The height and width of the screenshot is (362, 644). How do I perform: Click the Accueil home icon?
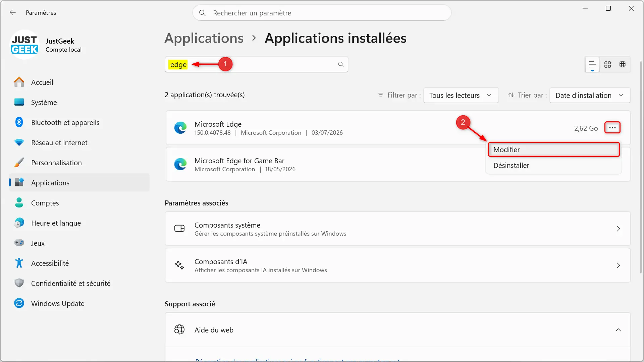[19, 82]
